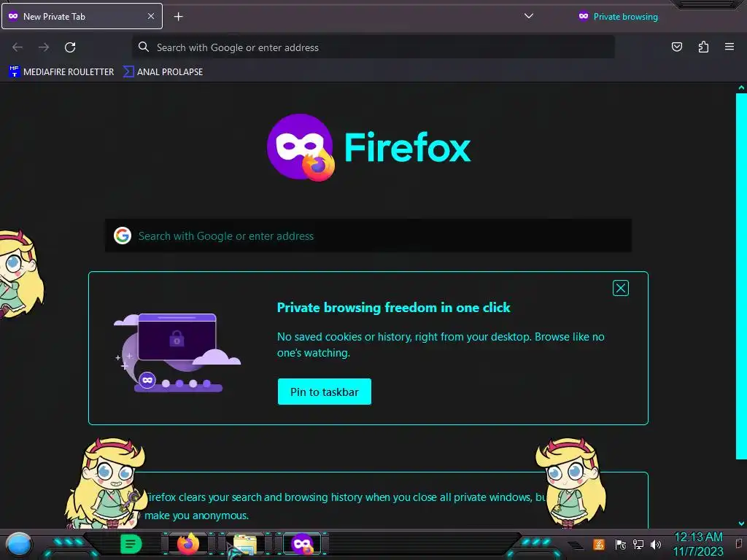Screen dimensions: 747x560
Task: Click the Google logo in search box
Action: click(123, 236)
